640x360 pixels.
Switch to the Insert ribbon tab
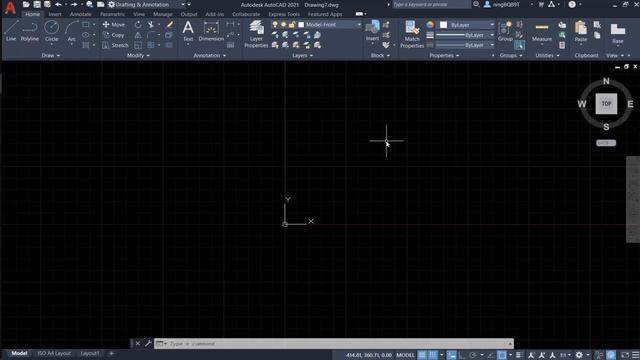click(x=55, y=14)
